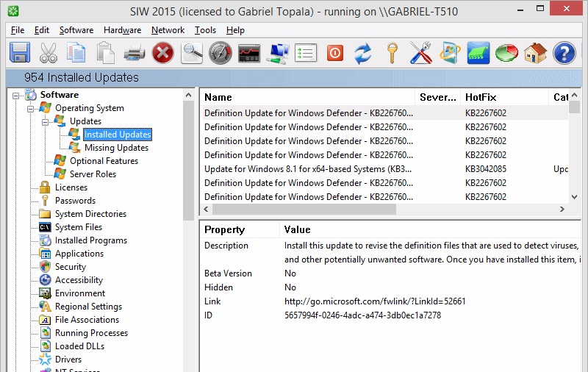Collapse the Updates tree node
The width and height of the screenshot is (588, 372).
pos(45,122)
